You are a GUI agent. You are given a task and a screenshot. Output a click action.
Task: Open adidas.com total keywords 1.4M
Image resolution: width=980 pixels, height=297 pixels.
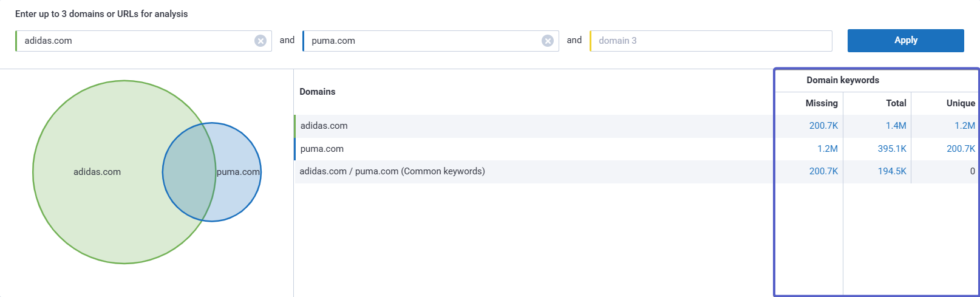[x=896, y=126]
